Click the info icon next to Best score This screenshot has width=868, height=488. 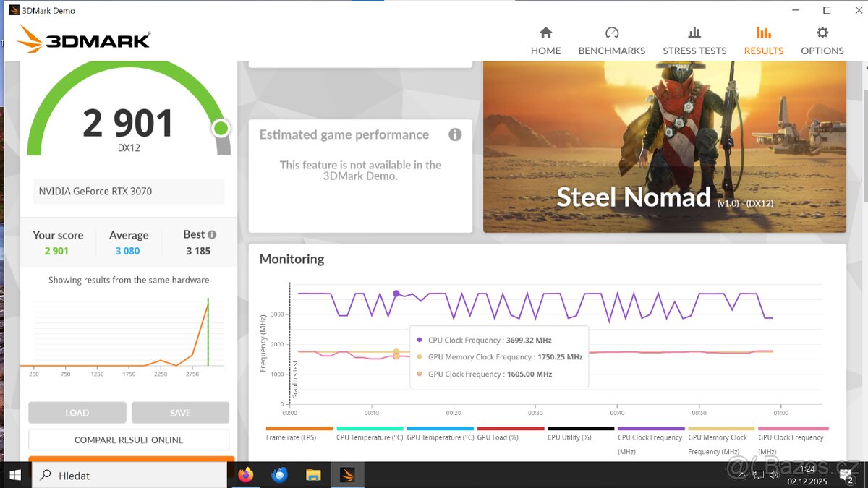212,234
